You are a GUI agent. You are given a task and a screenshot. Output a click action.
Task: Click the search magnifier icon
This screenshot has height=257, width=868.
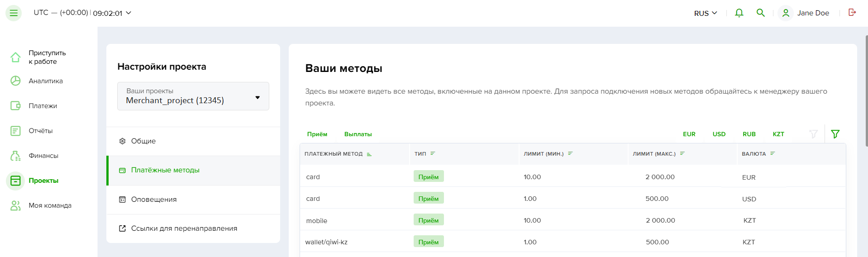761,13
